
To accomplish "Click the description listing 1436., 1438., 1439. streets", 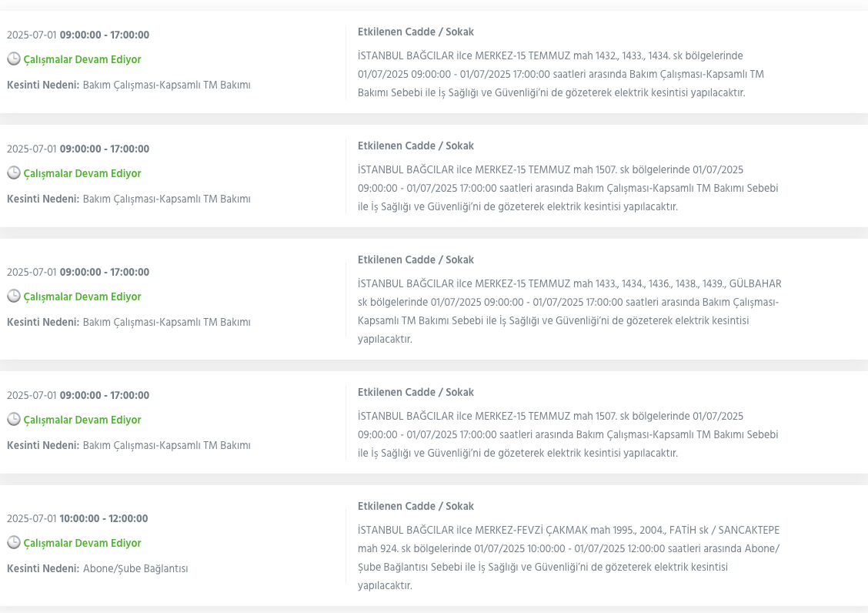I will (569, 311).
